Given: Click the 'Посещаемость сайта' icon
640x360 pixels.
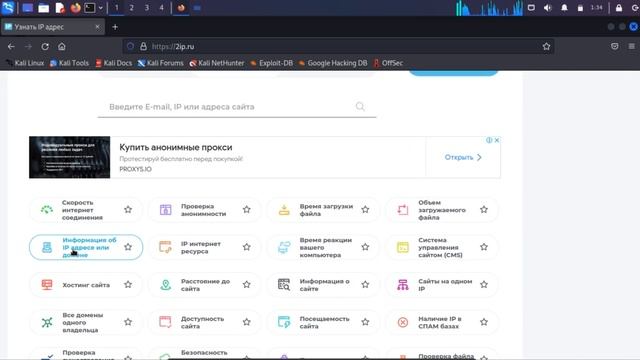Looking at the screenshot, I should pyautogui.click(x=284, y=322).
